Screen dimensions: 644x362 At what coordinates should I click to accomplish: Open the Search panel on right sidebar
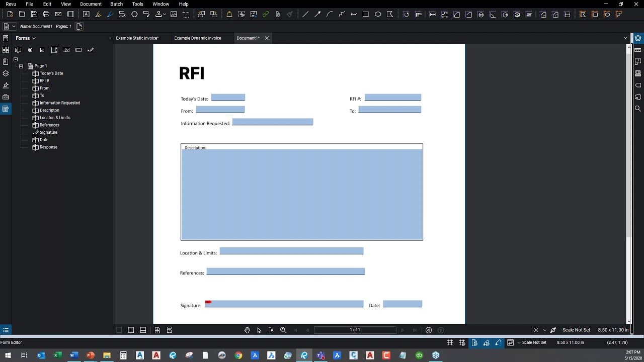click(638, 109)
